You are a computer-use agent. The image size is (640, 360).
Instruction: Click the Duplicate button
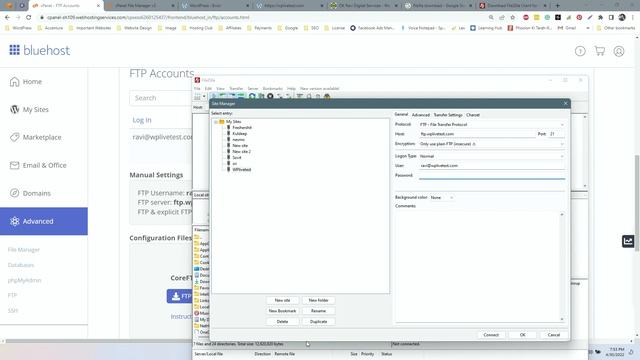[x=318, y=322]
